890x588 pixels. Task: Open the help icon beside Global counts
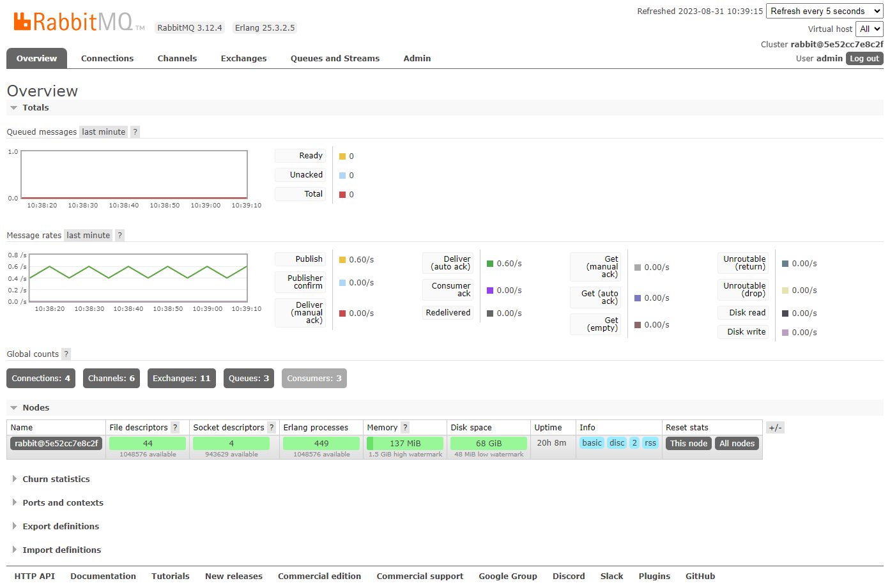pyautogui.click(x=66, y=354)
